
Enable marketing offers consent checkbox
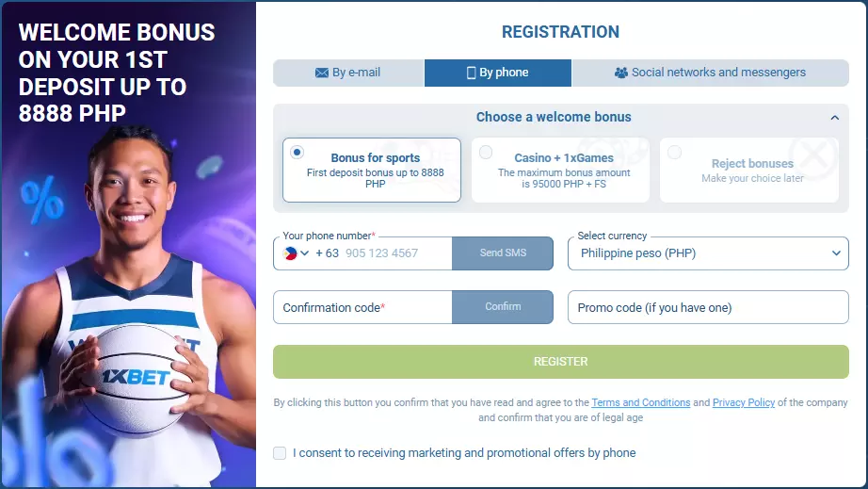(x=280, y=453)
